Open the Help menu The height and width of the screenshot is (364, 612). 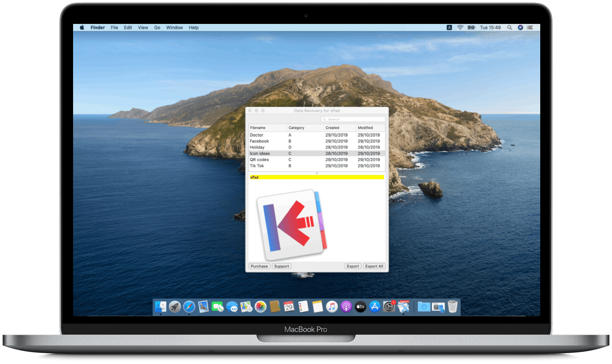click(x=194, y=27)
